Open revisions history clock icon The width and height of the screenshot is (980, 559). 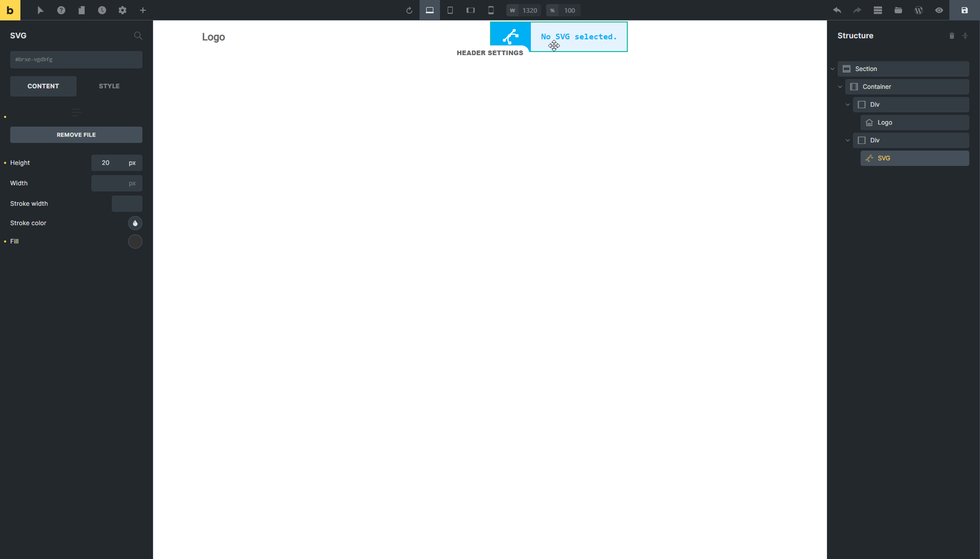[x=102, y=10]
